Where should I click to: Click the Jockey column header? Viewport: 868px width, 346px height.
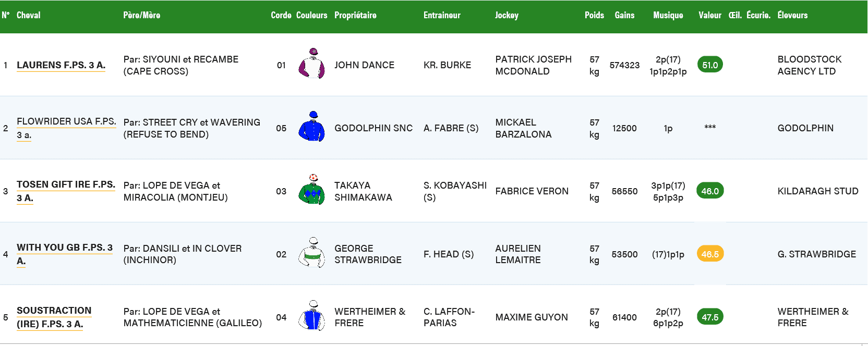(x=507, y=15)
